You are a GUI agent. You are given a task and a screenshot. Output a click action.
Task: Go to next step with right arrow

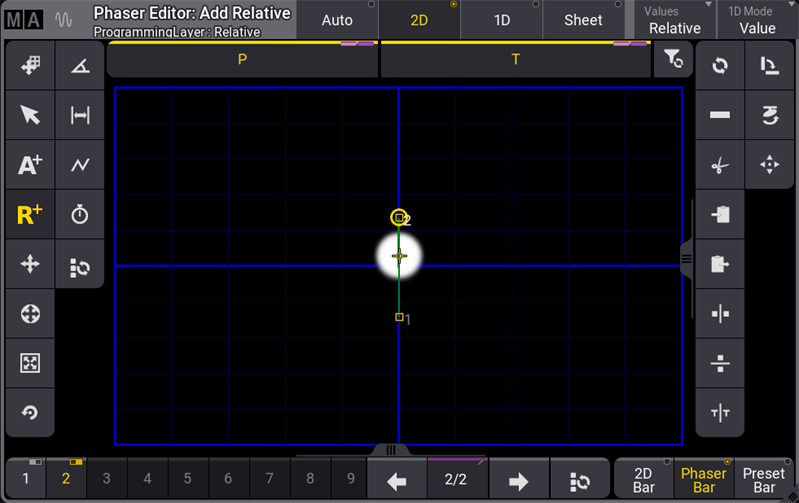(x=518, y=480)
